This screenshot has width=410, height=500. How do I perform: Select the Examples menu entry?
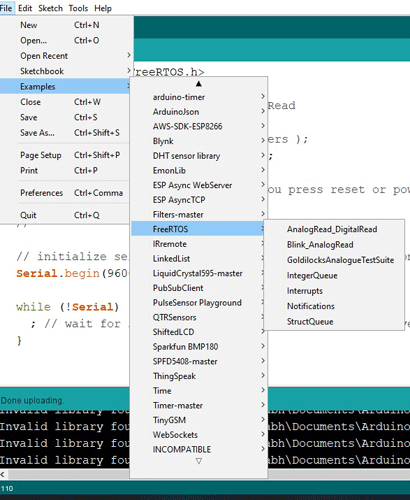click(x=65, y=86)
